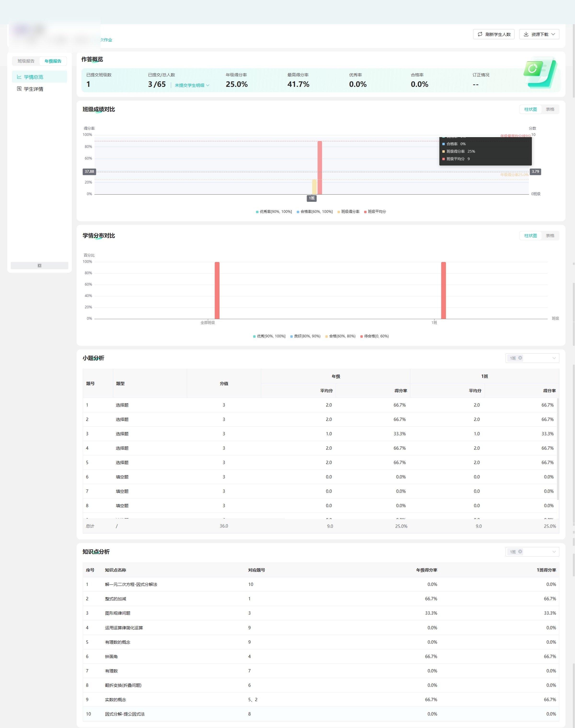Expand 未提交学生明细 link
The width and height of the screenshot is (575, 728).
click(x=192, y=85)
